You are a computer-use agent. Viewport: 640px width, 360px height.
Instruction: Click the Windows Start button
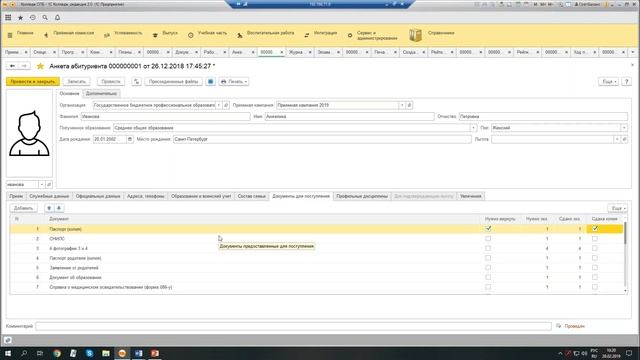click(x=8, y=353)
